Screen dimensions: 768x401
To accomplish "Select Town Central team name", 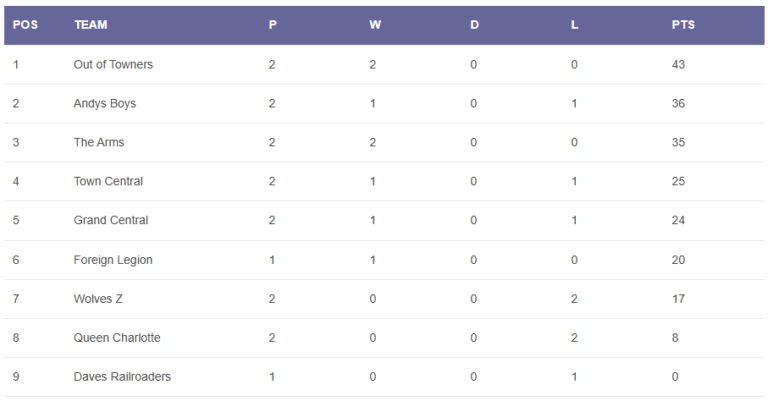I will click(108, 181).
